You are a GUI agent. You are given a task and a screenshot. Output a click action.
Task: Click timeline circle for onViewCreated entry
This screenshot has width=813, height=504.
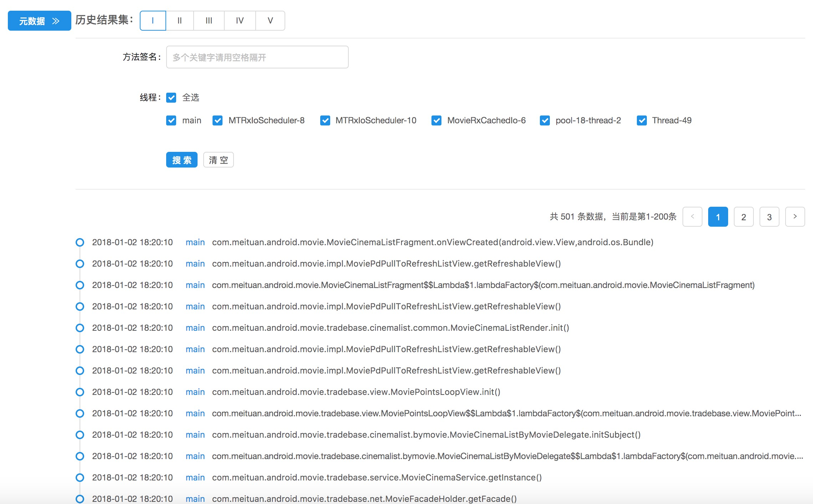click(80, 242)
